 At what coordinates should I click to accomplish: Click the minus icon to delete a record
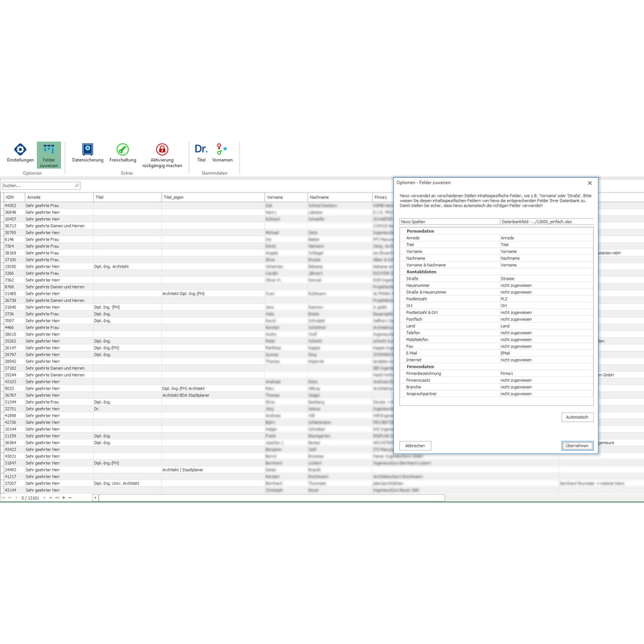70,498
